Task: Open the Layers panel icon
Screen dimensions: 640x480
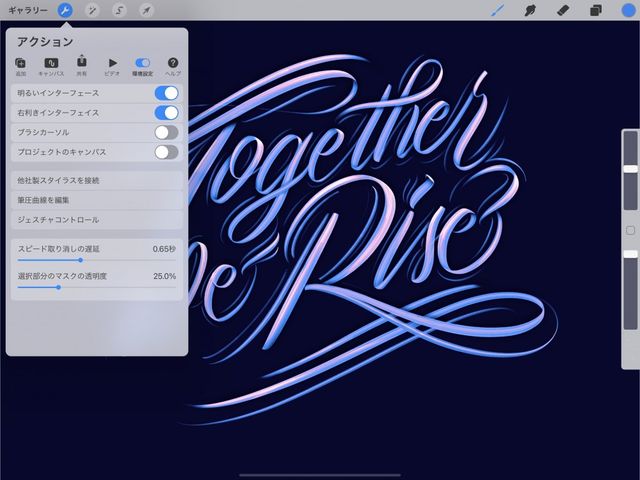Action: coord(596,10)
